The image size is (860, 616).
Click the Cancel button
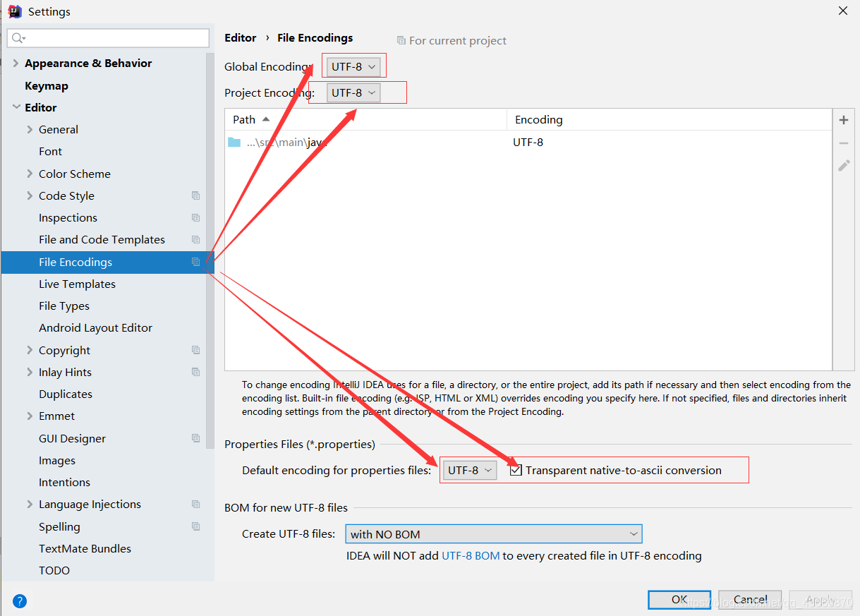(750, 600)
